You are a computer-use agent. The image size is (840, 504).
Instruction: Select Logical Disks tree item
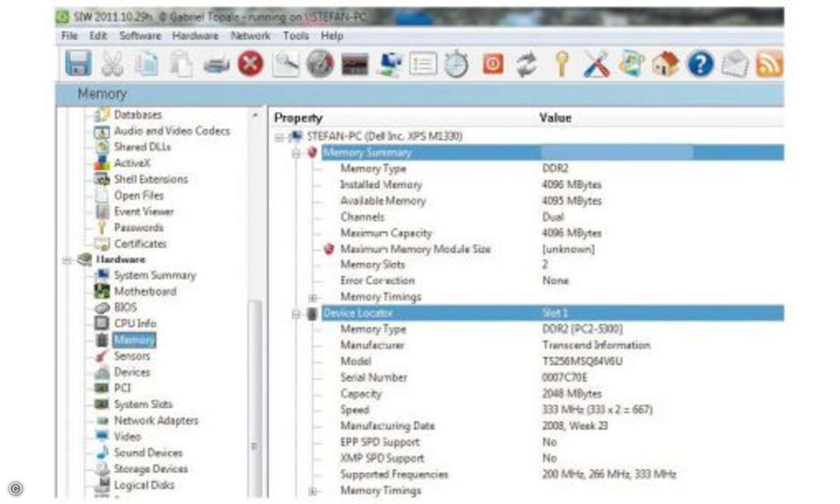coord(145,485)
